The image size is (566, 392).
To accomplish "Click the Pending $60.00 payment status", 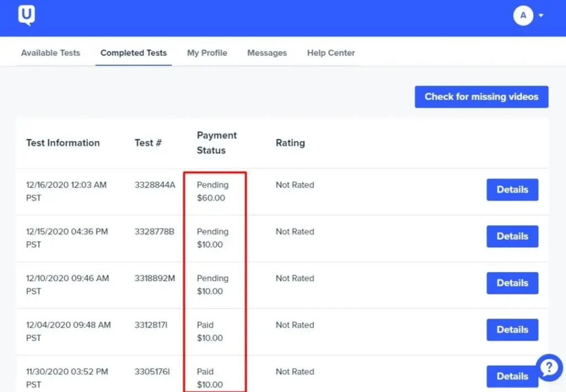I will 213,192.
